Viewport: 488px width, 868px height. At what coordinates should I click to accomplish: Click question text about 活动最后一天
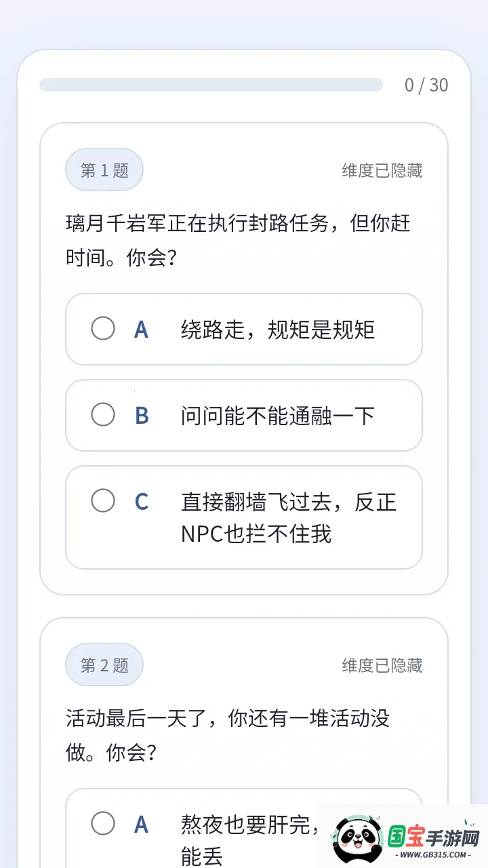point(228,735)
